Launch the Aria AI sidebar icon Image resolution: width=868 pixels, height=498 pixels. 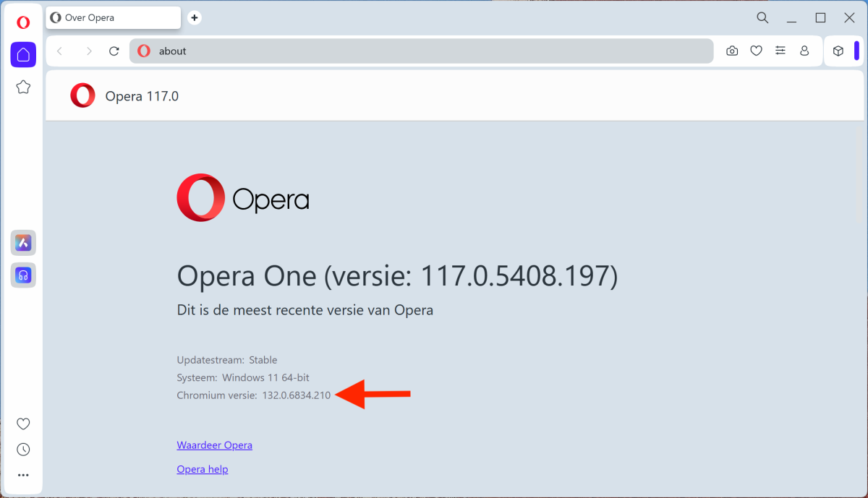click(x=23, y=243)
